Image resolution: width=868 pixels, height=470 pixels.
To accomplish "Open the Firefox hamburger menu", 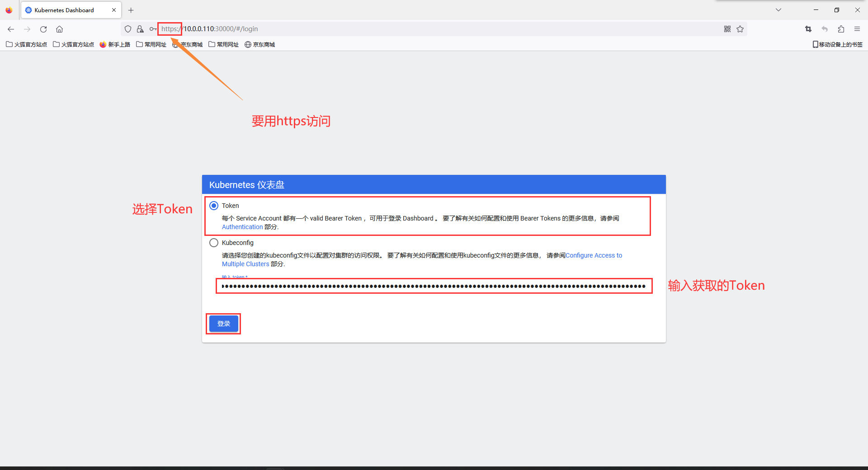I will [857, 29].
